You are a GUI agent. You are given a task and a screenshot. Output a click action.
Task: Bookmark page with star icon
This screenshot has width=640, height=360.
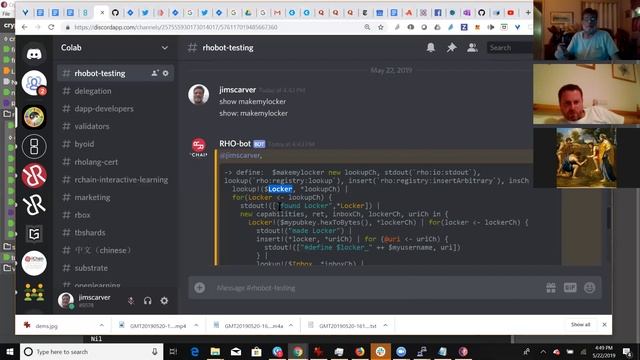(380, 27)
